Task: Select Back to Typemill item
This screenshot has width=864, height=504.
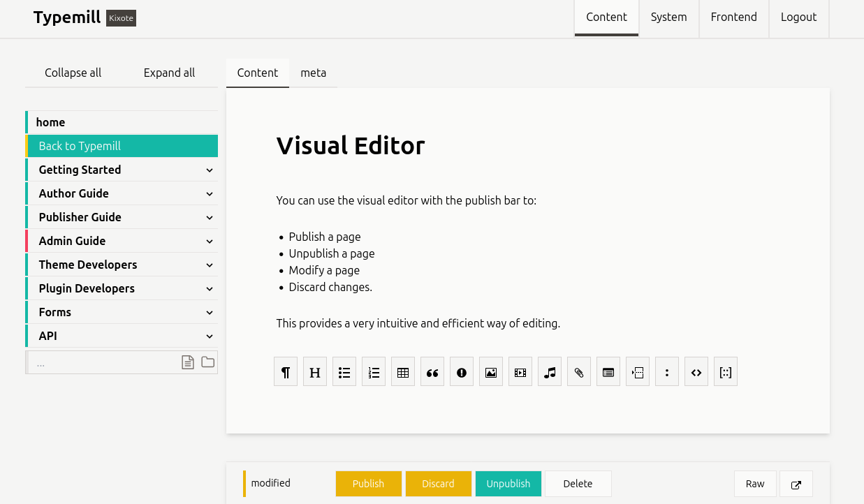Action: pyautogui.click(x=123, y=146)
